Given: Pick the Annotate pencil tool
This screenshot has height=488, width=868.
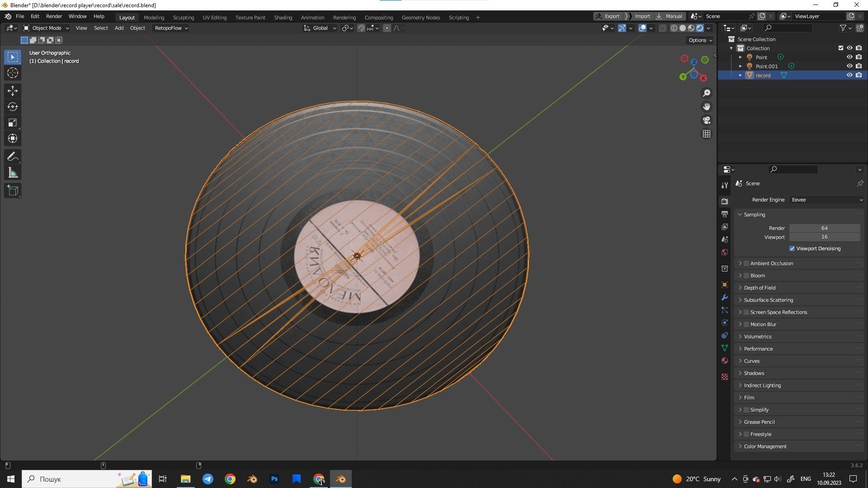Looking at the screenshot, I should coord(13,157).
